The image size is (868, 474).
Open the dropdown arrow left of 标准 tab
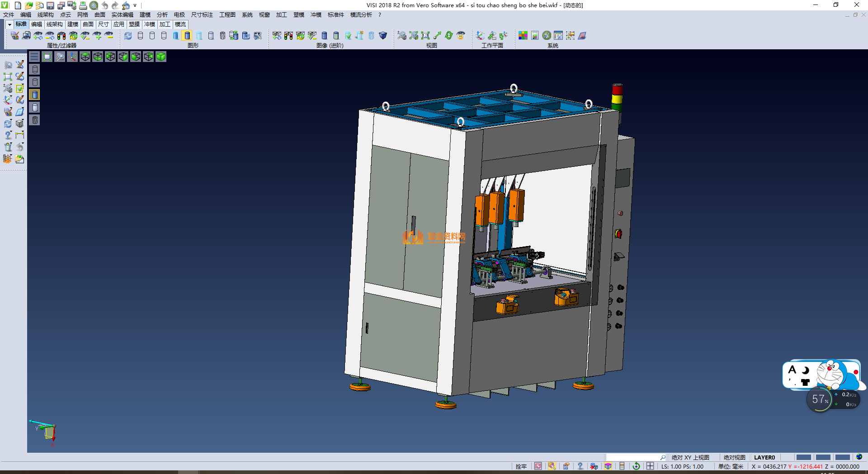pos(9,24)
